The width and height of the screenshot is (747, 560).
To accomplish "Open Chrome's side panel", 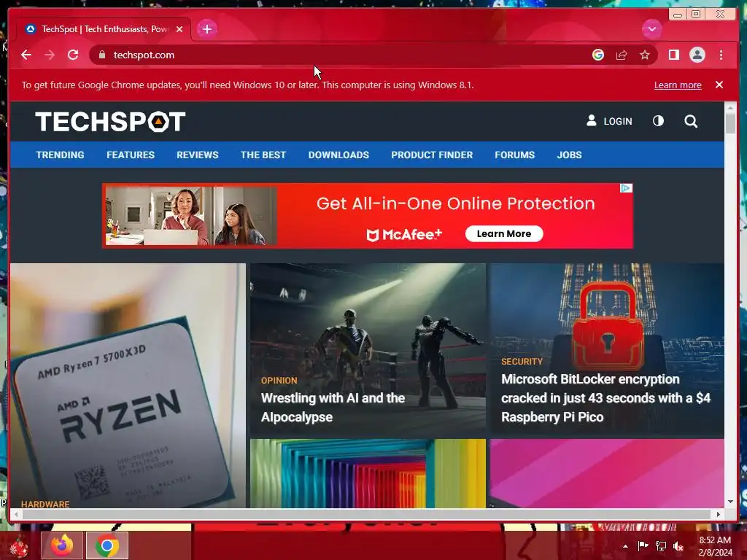I will point(673,55).
